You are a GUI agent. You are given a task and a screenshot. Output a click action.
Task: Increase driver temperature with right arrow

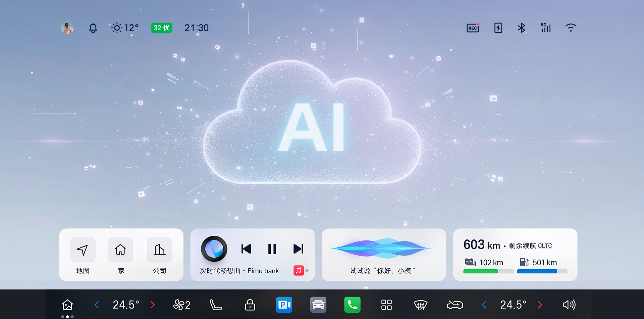[x=153, y=305]
